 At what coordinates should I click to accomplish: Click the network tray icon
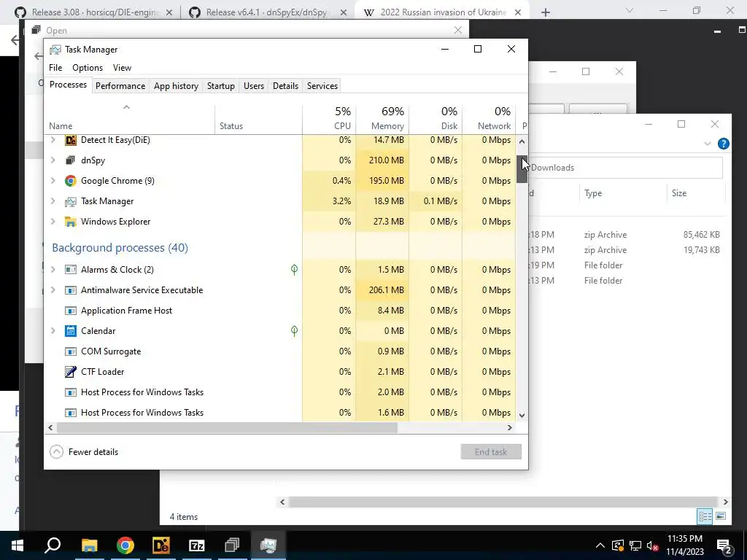(x=635, y=545)
